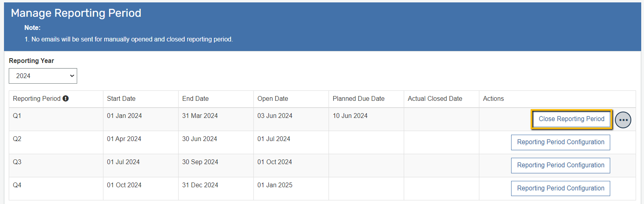Open Reporting Period Configuration for Q3
This screenshot has width=644, height=204.
click(560, 165)
